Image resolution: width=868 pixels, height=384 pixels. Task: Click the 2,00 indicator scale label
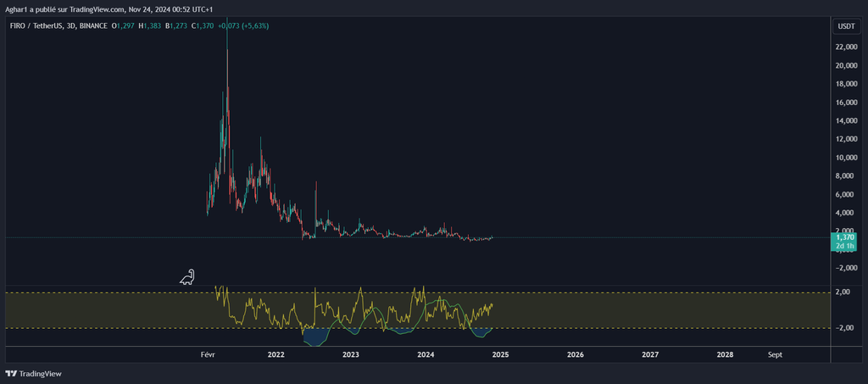842,292
